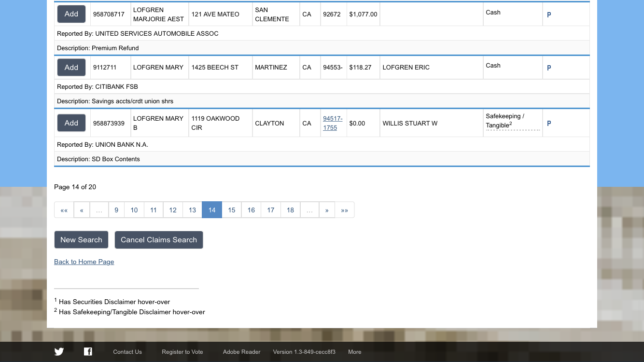Click Reported By: CITIBANK FSB text

click(x=98, y=87)
